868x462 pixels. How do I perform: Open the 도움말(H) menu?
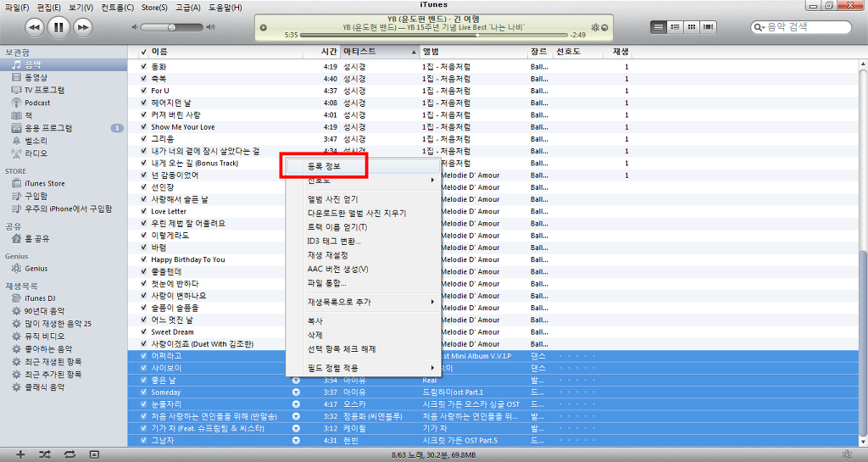pos(225,7)
